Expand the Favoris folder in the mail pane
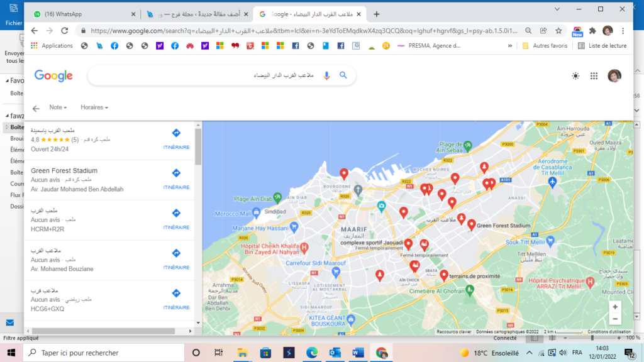 (6, 80)
